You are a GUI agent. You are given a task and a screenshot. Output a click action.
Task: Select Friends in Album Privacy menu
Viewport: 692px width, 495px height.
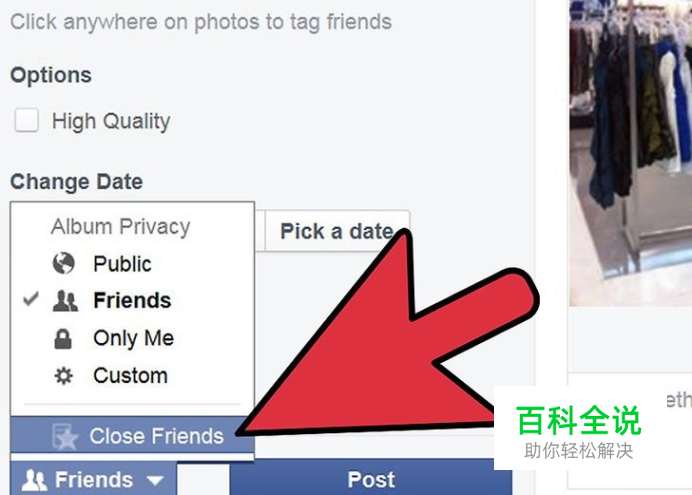click(x=132, y=301)
